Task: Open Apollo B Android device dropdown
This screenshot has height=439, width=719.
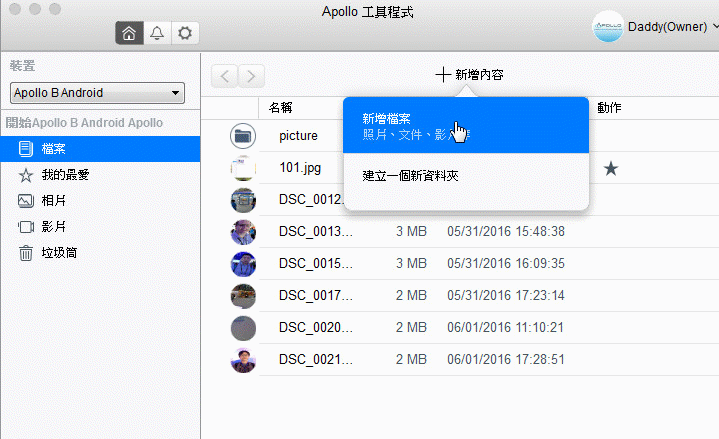Action: tap(97, 93)
